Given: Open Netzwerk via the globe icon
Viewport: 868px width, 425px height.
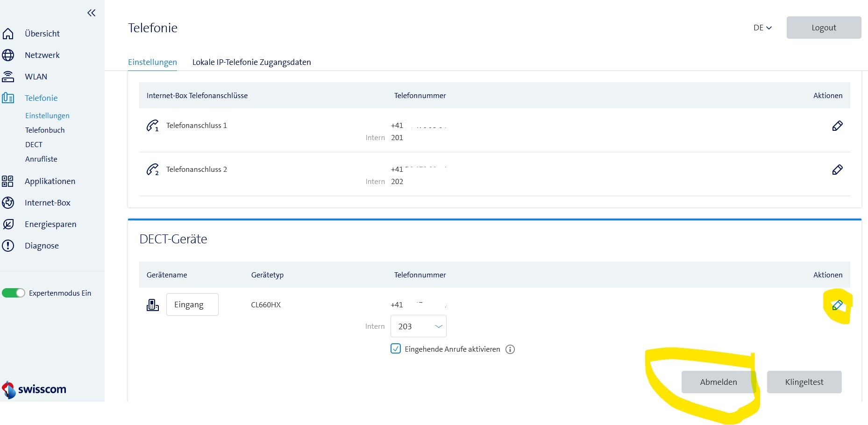Looking at the screenshot, I should click(8, 55).
